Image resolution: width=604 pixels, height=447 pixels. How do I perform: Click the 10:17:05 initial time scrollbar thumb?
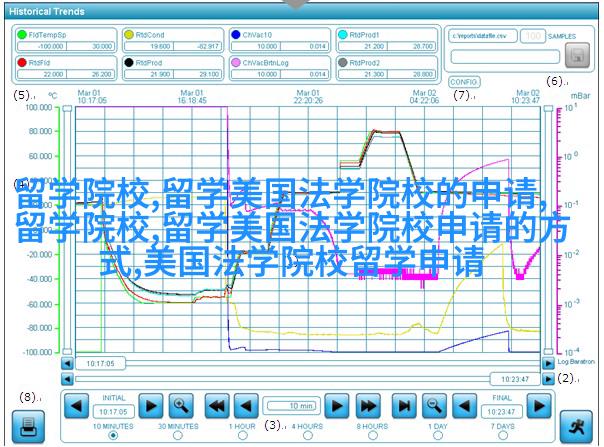click(100, 363)
